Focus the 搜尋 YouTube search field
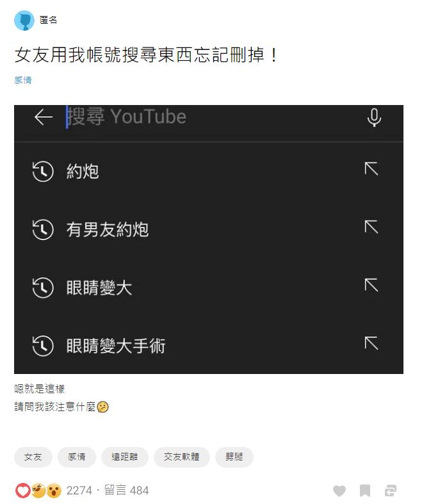431x504 pixels. 212,117
